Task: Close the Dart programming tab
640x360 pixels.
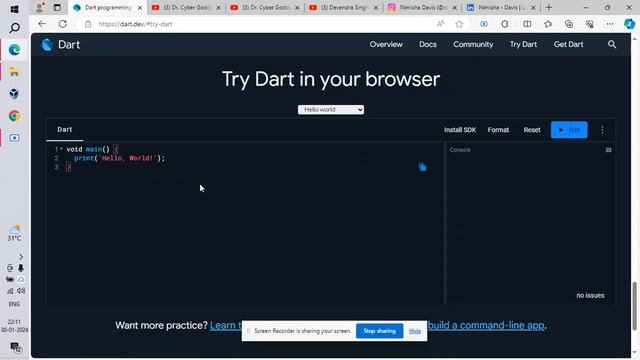Action: (140, 8)
